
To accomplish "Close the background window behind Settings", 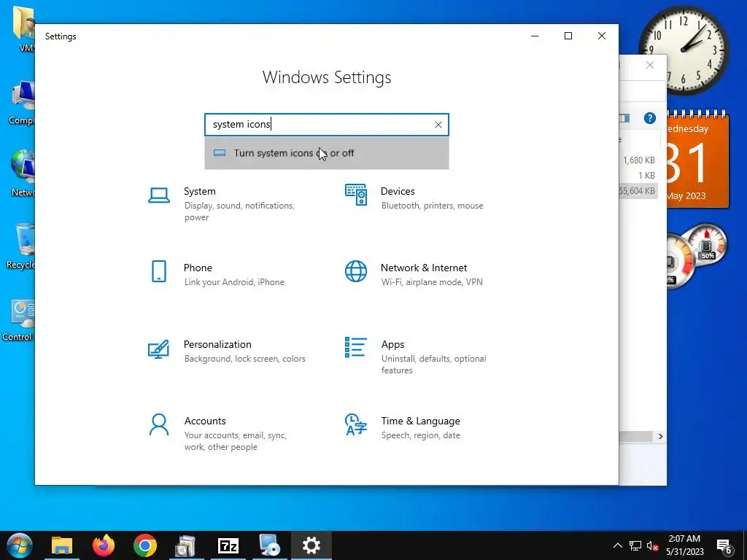I will tap(650, 65).
